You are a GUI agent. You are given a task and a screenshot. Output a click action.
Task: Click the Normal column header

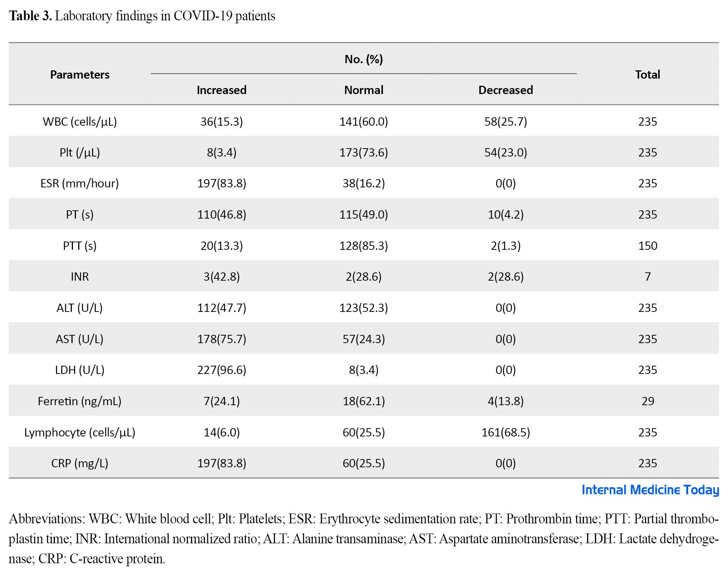(364, 90)
